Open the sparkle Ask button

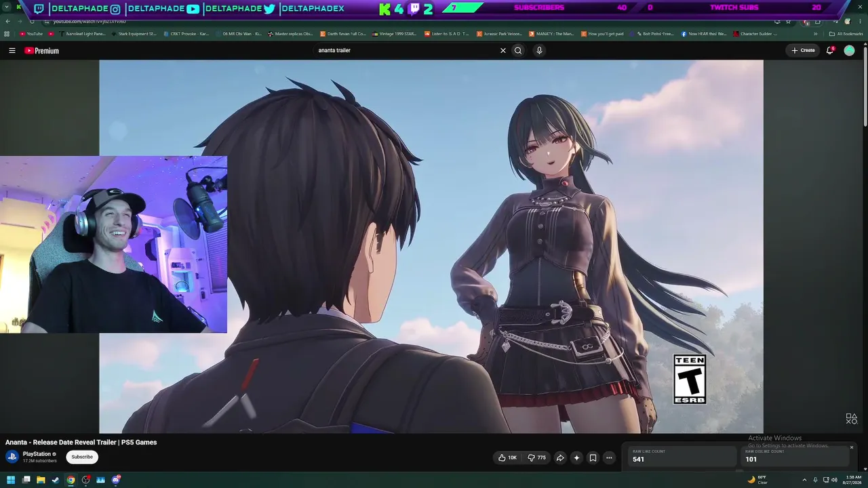click(x=576, y=457)
